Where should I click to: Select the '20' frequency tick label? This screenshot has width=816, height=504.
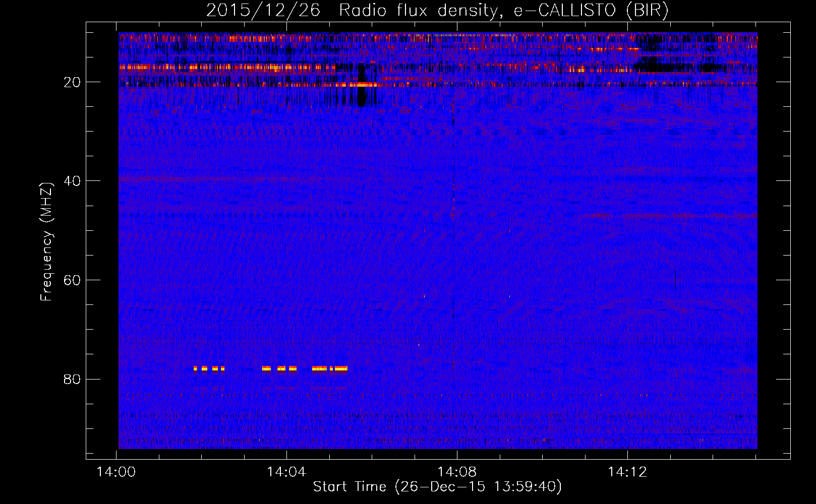[x=72, y=82]
